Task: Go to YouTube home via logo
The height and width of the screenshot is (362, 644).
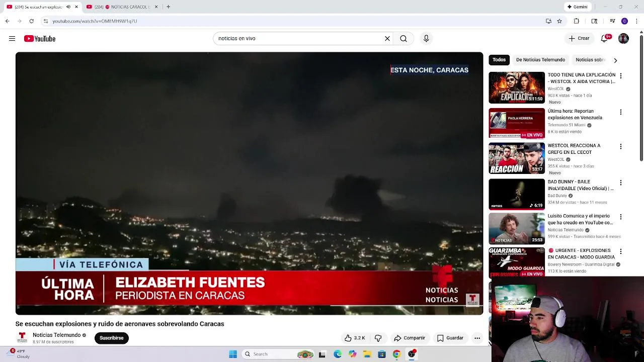Action: click(39, 39)
